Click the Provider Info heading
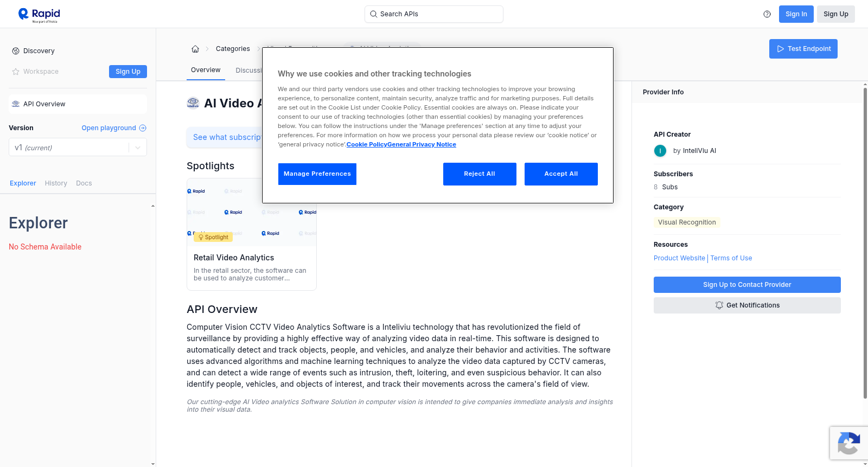The width and height of the screenshot is (868, 467). coord(663,92)
